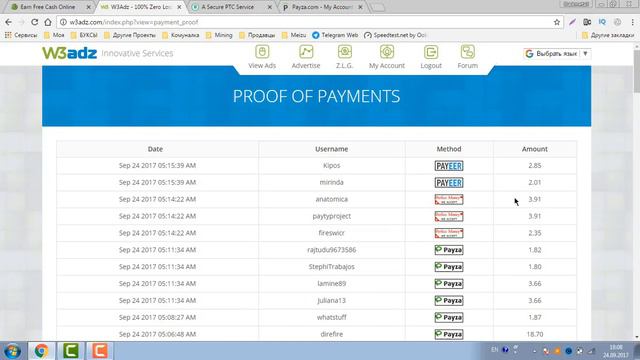Open the Windows Start button
This screenshot has height=360, width=640.
[12, 351]
